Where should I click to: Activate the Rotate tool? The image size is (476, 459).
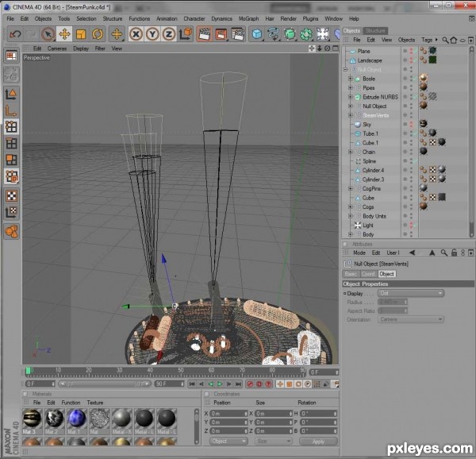point(97,34)
